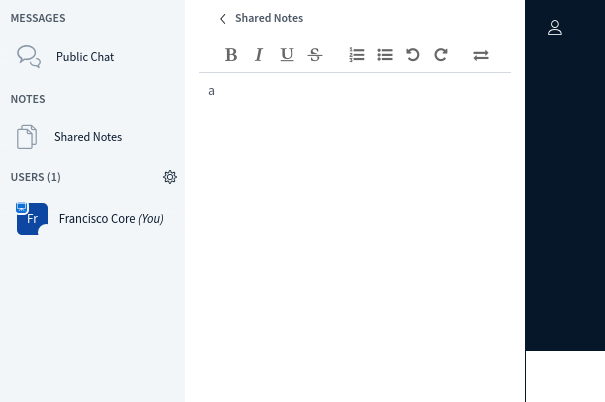Click the Fr user avatar
The width and height of the screenshot is (605, 402).
click(32, 219)
